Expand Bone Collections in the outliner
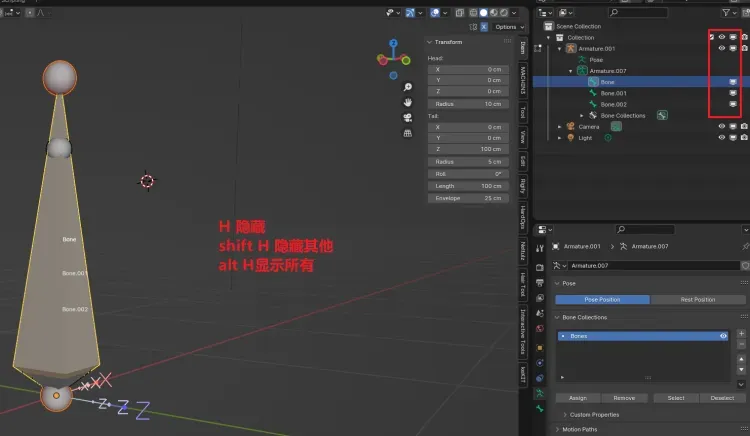This screenshot has height=436, width=750. 582,116
